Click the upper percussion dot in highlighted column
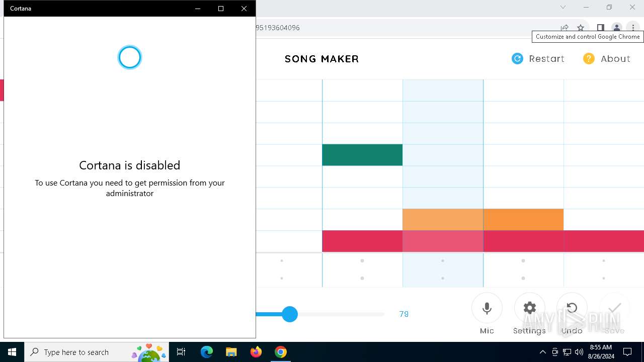Viewport: 644px width, 362px height. coord(443,261)
